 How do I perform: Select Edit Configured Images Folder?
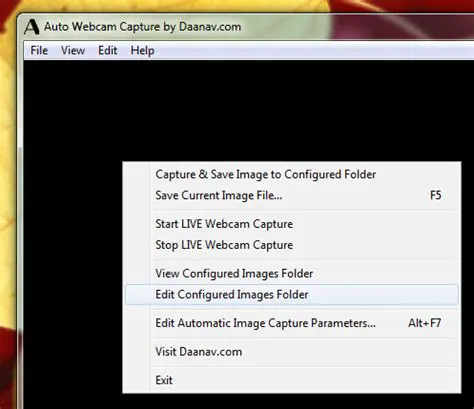coord(292,295)
